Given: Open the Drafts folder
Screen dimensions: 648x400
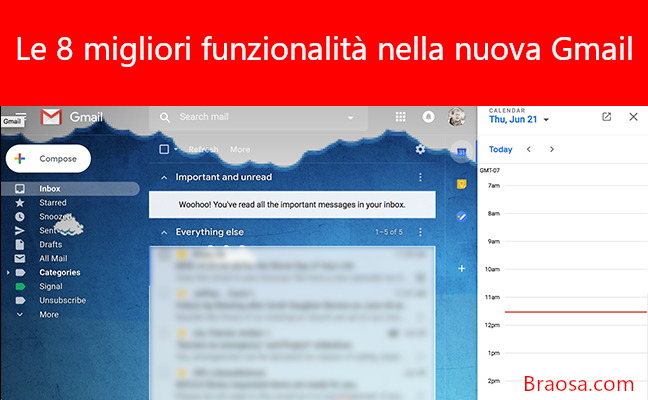Looking at the screenshot, I should click(50, 245).
